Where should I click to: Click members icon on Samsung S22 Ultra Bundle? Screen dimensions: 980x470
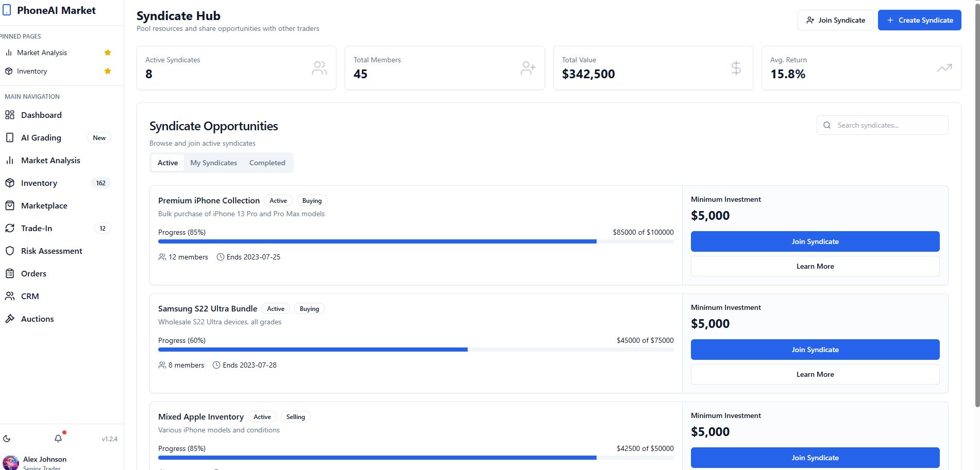162,365
